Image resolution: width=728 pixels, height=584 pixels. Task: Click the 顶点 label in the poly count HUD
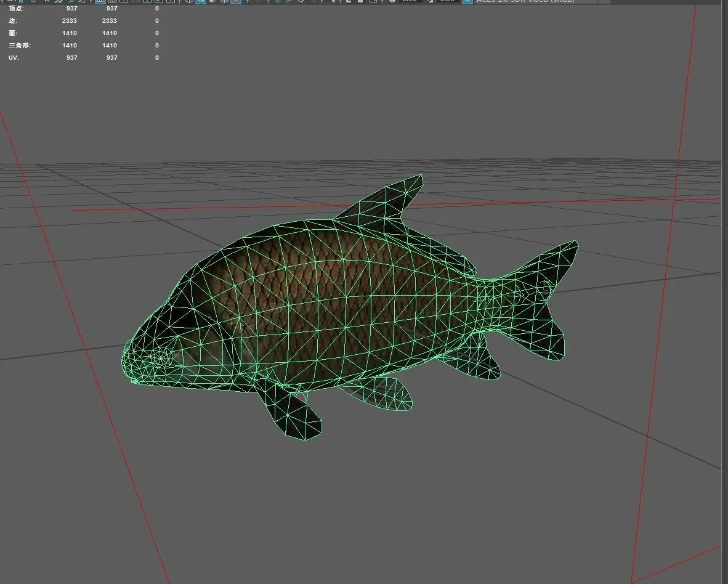[16, 9]
